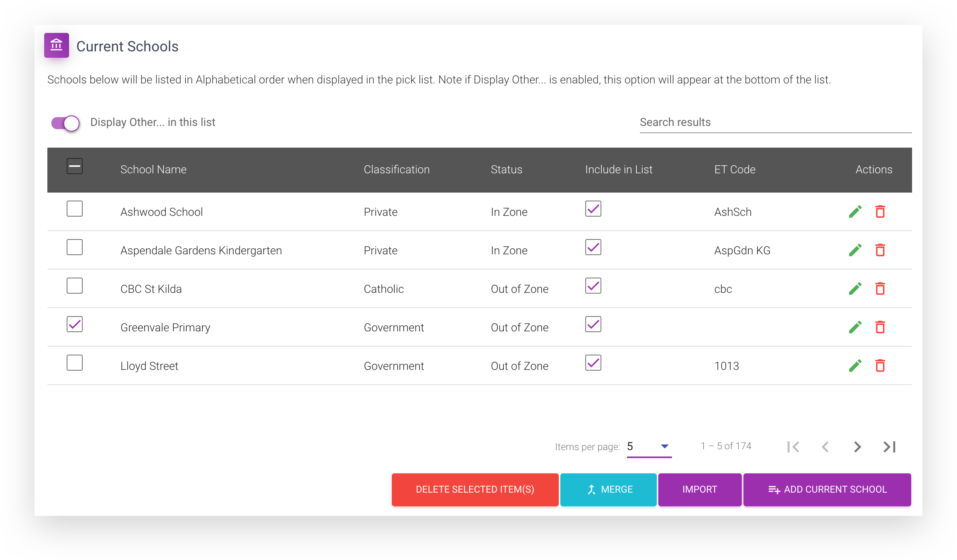Edit the Lloyd Street entry
The image size is (957, 560).
(855, 365)
